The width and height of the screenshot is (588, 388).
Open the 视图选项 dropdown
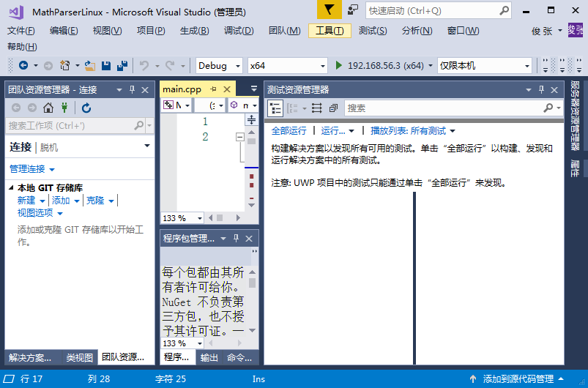(40, 213)
